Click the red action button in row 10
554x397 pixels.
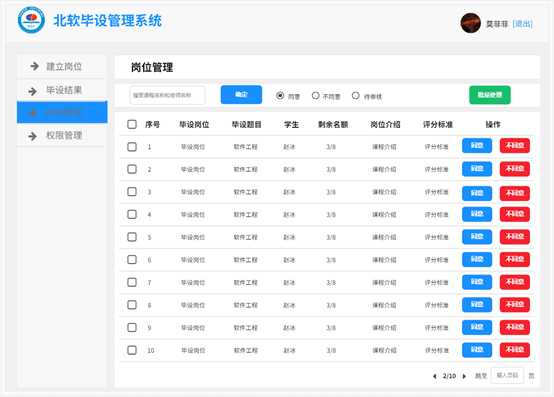click(x=514, y=350)
